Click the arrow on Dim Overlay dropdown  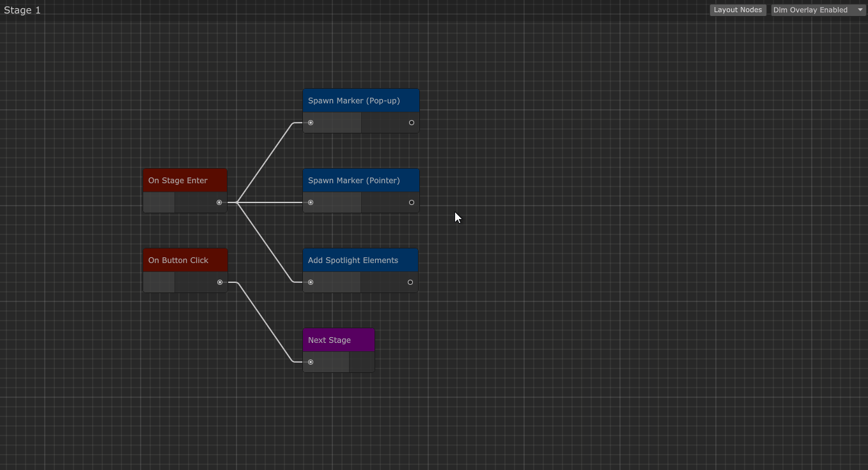pos(860,10)
